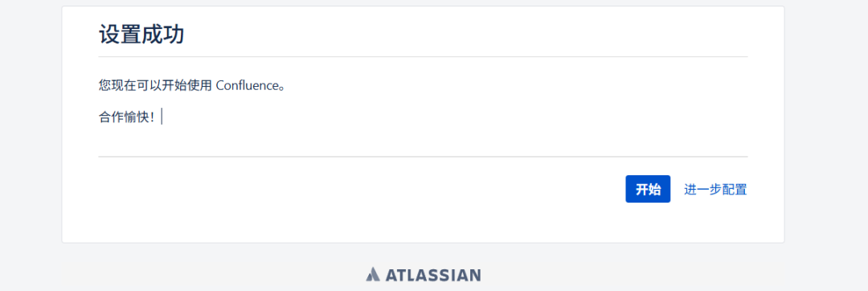
Task: Click blank card area beneath 开始 button
Action: 648,223
